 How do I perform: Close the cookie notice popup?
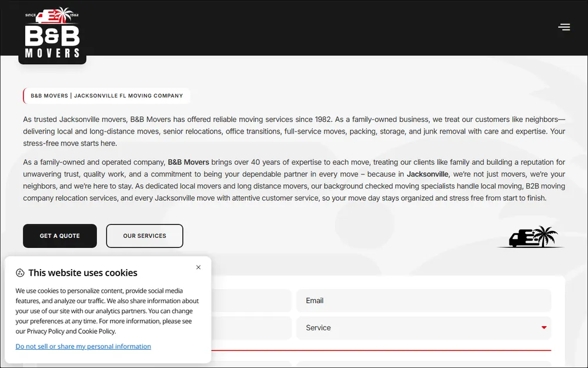click(x=198, y=267)
